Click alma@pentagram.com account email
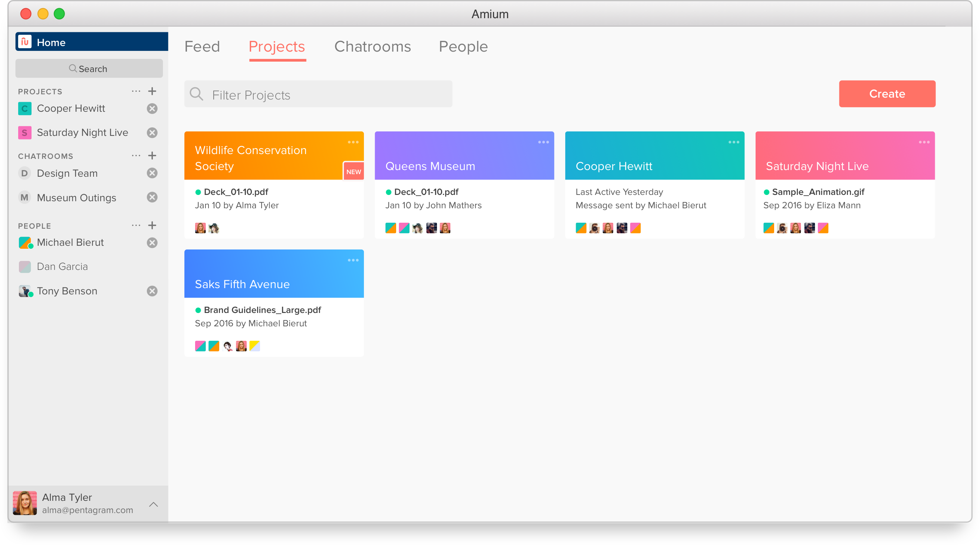This screenshot has height=545, width=980. pos(88,510)
